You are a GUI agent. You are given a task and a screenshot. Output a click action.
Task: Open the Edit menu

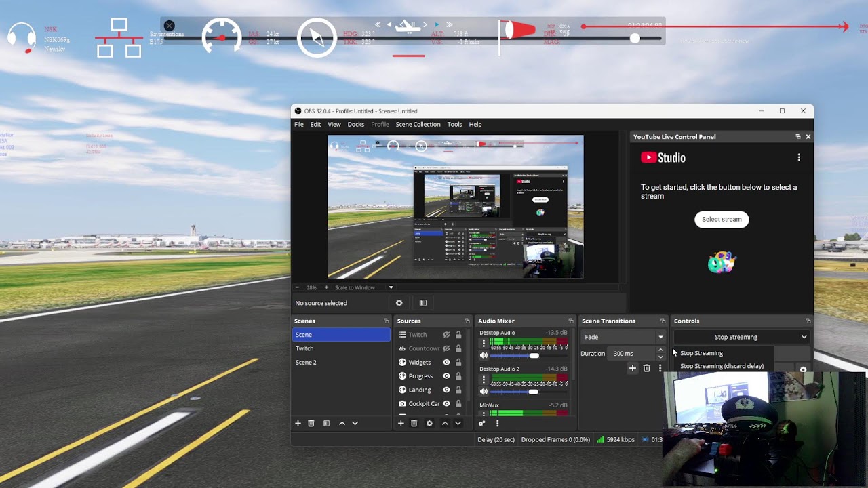[x=316, y=125]
